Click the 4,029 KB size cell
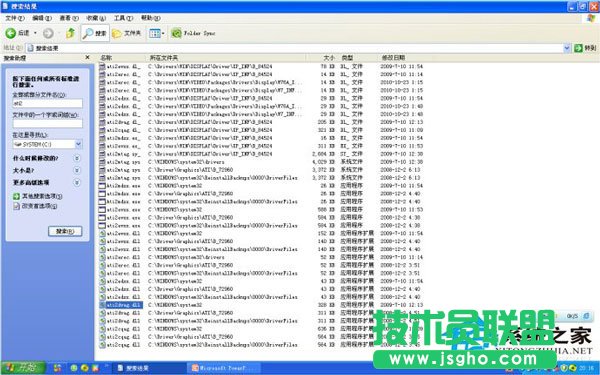Screen dimensions: 600x375 click(x=324, y=162)
